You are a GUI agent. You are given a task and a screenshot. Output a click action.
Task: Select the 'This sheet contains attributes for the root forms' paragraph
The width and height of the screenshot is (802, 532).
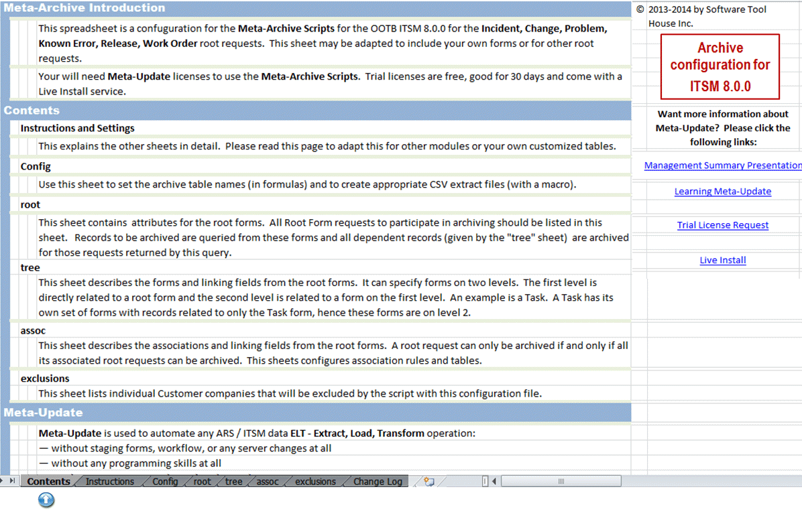(333, 238)
